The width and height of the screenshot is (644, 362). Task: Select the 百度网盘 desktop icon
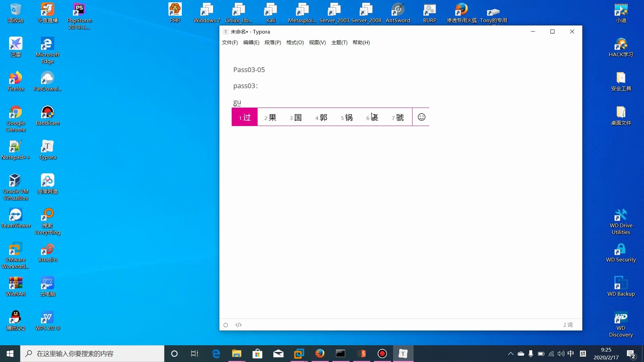(48, 184)
